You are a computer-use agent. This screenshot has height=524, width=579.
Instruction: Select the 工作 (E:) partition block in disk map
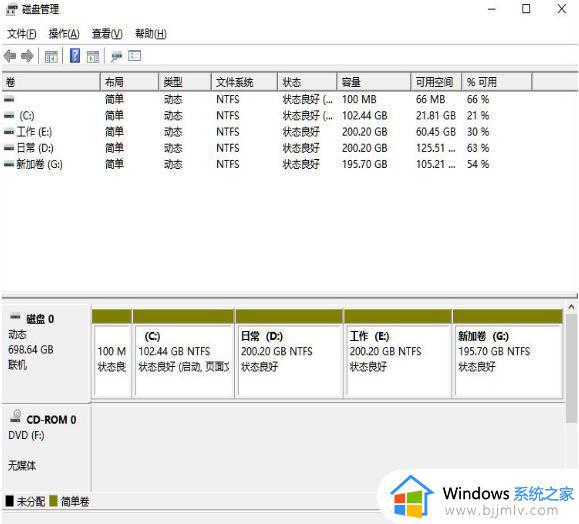(398, 354)
